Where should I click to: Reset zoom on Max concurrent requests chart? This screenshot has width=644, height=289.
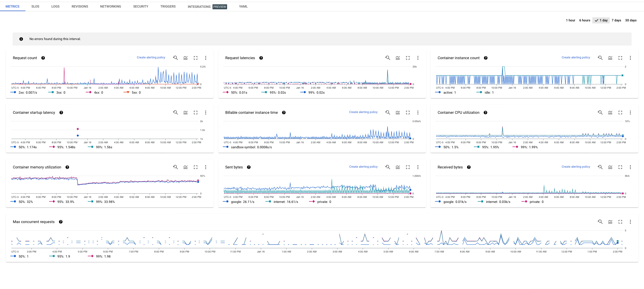600,222
